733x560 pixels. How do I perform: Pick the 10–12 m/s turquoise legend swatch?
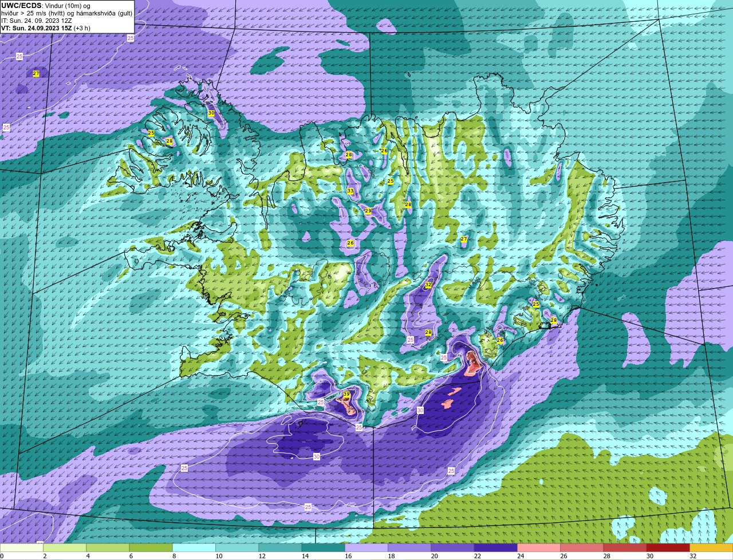(237, 547)
